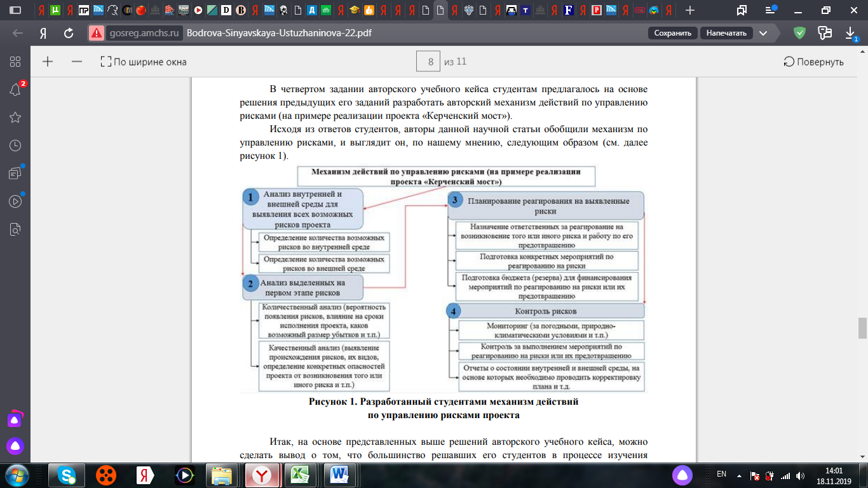Switch input language via EN indicator

point(721,474)
